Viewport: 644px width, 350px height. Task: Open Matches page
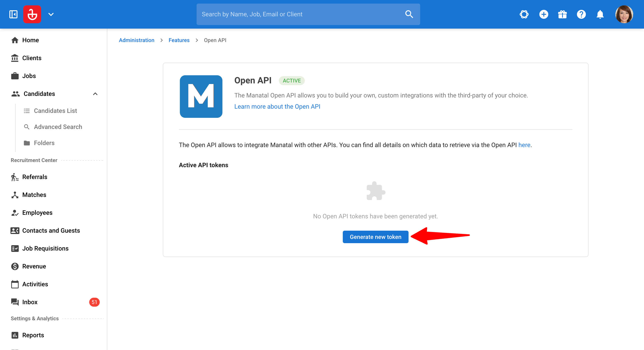pos(53,195)
